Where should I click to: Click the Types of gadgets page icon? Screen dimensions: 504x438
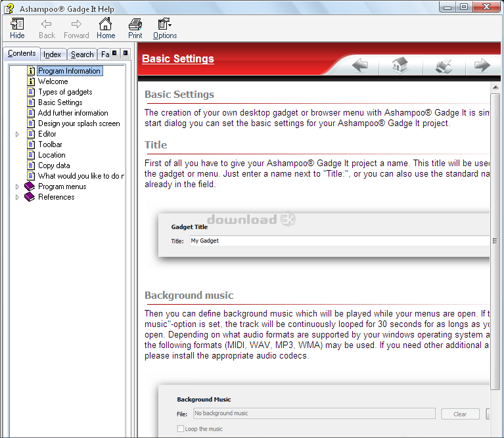31,92
